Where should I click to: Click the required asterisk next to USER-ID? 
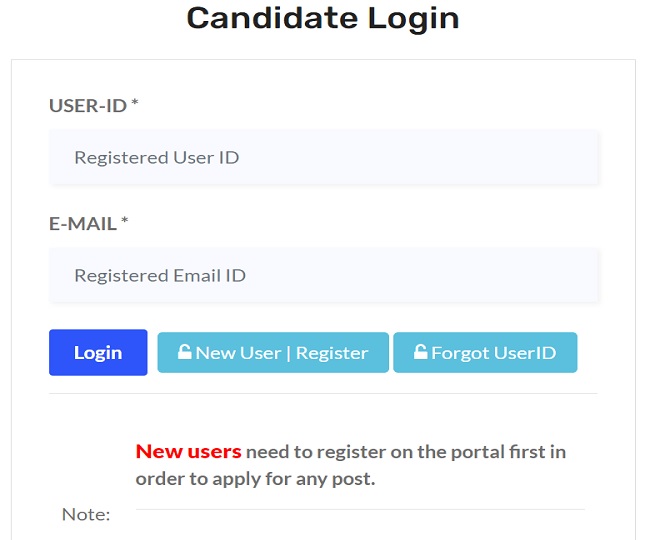coord(135,105)
